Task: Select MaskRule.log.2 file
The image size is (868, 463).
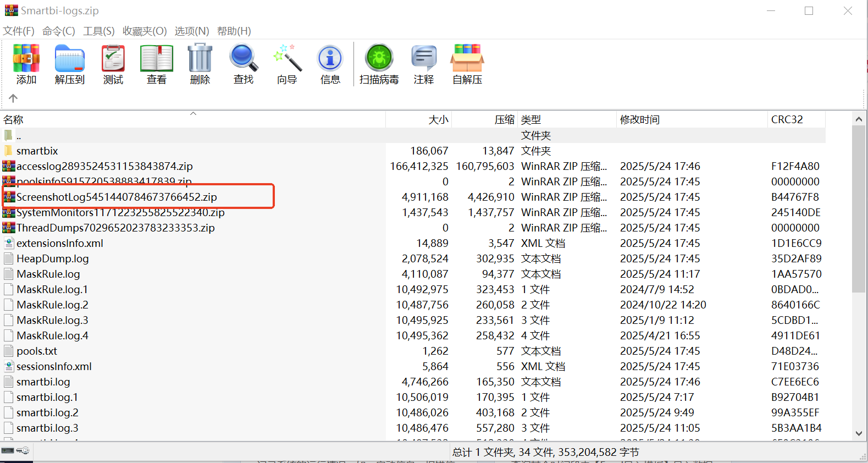Action: tap(52, 305)
